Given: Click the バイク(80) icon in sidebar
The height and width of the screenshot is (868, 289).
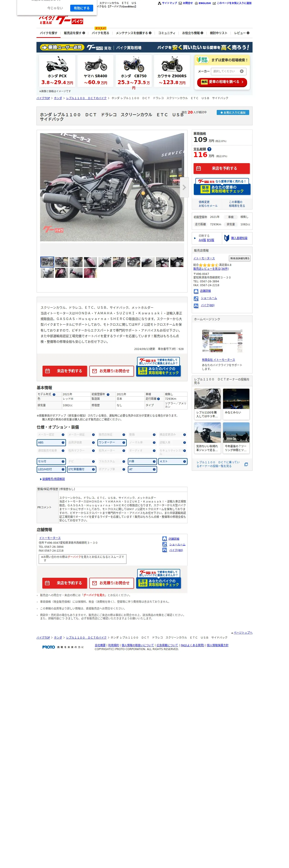Looking at the screenshot, I should click(196, 306).
